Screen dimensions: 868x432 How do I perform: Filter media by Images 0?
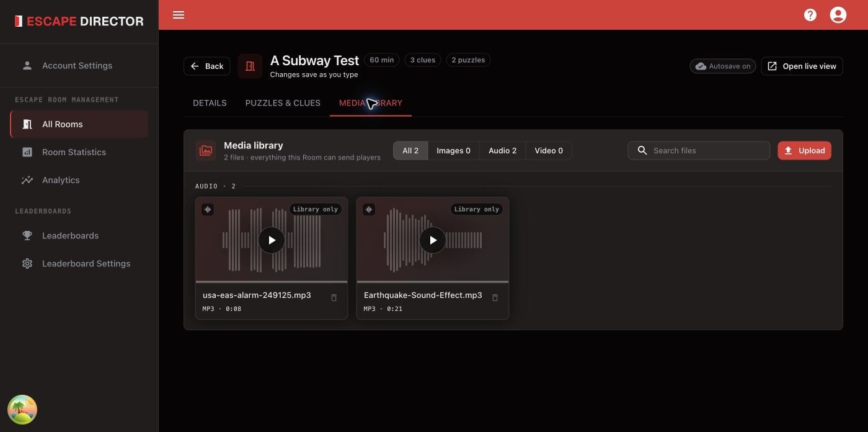[x=453, y=150]
